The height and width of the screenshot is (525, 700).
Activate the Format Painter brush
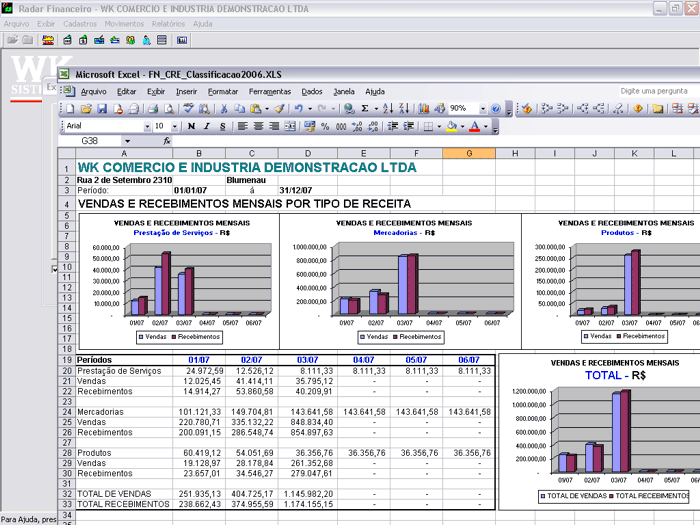click(x=280, y=109)
